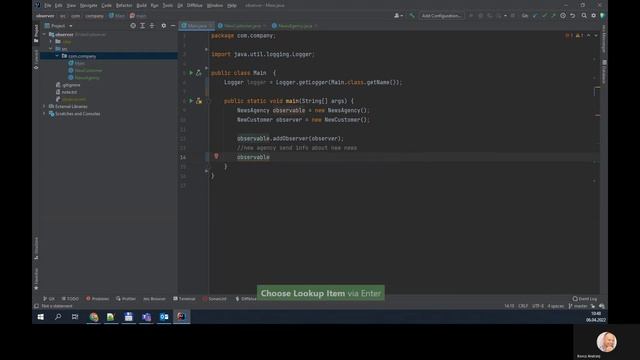
Task: Click Expand All in Project panel
Action: tap(142, 26)
